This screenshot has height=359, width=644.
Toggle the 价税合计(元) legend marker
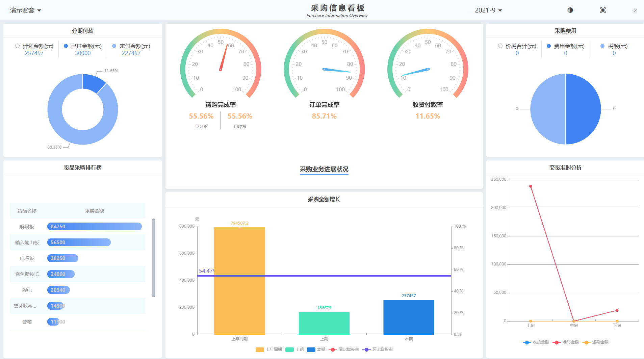(500, 46)
